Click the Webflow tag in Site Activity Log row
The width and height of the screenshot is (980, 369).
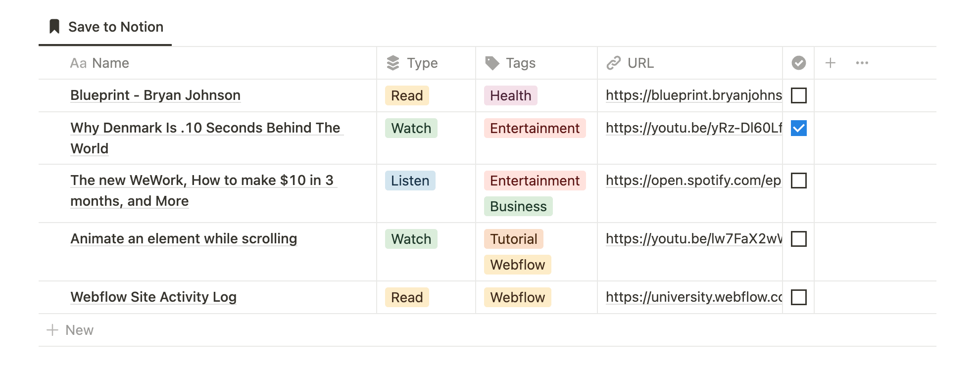(x=518, y=297)
